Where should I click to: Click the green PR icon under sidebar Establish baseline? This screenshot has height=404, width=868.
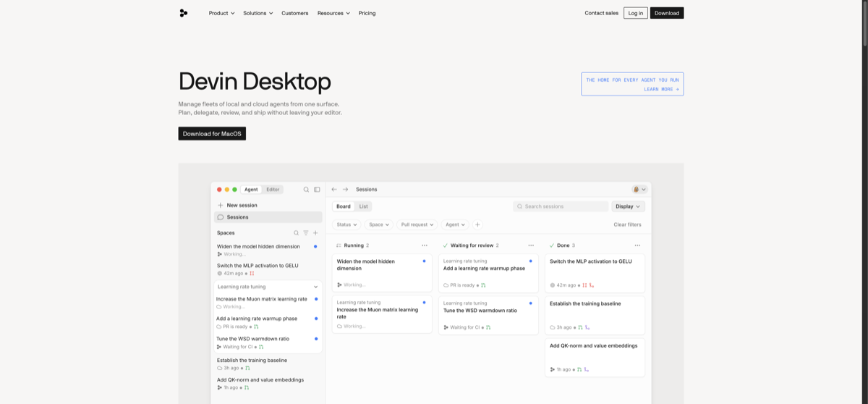pyautogui.click(x=247, y=368)
